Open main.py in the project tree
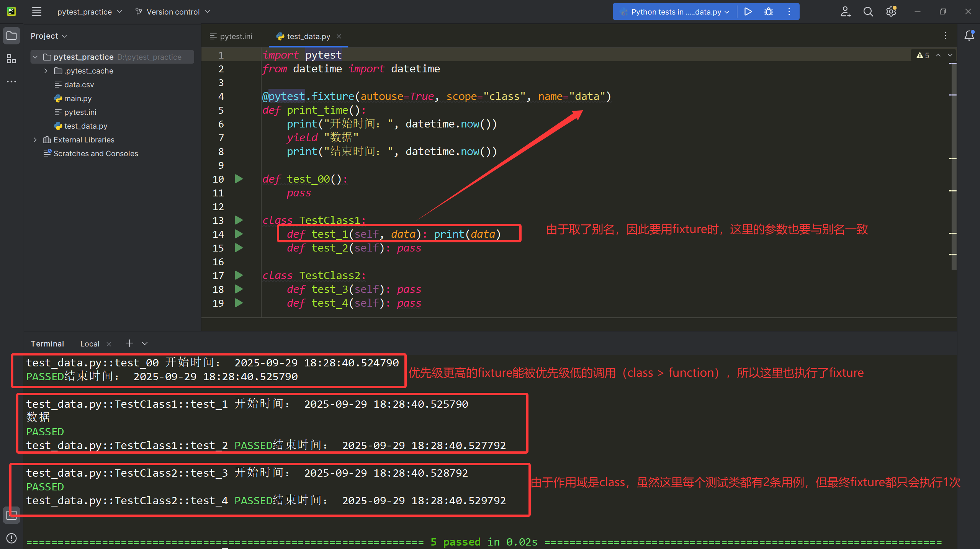The image size is (980, 549). [78, 98]
